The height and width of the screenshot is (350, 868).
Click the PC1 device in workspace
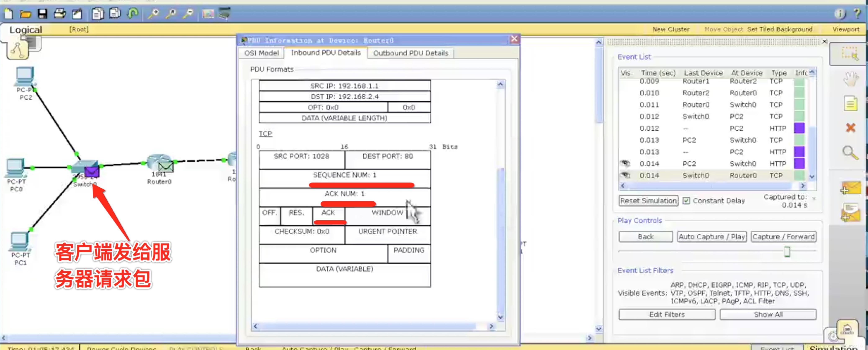[20, 241]
